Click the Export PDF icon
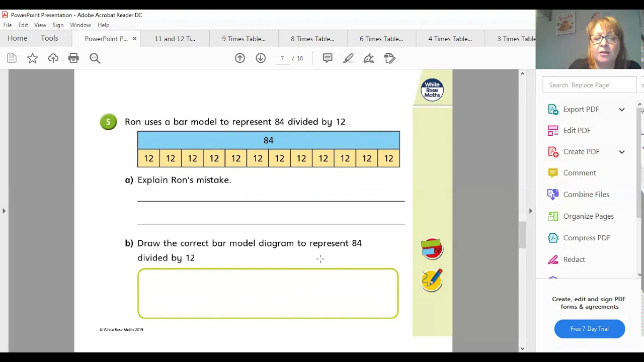This screenshot has height=362, width=644. [x=553, y=109]
